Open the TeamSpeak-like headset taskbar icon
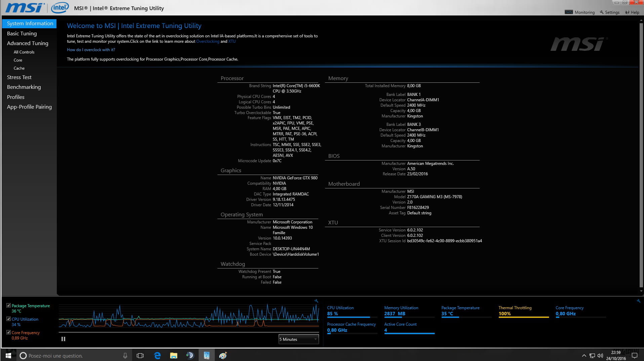Image resolution: width=644 pixels, height=361 pixels. [x=190, y=356]
